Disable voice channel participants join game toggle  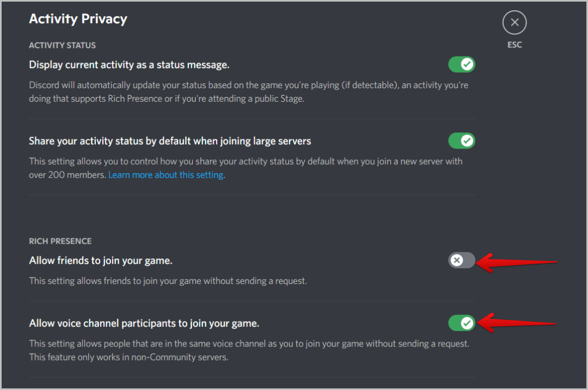462,323
